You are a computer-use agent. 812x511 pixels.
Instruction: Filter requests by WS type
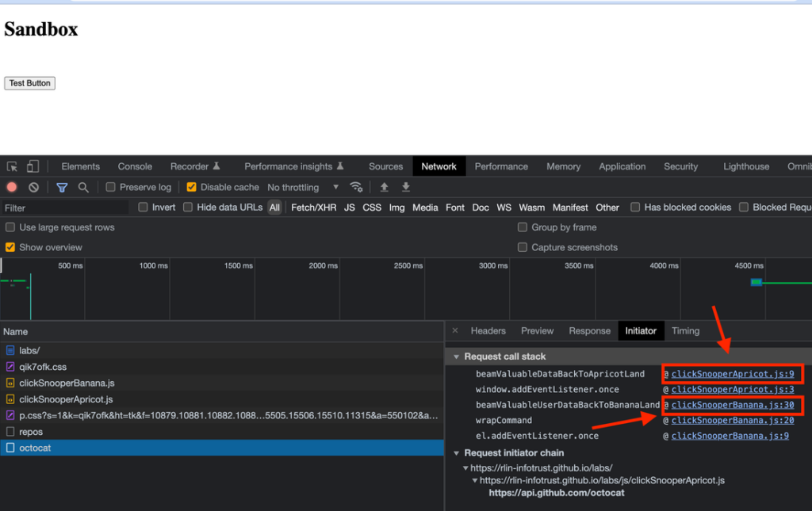[504, 208]
